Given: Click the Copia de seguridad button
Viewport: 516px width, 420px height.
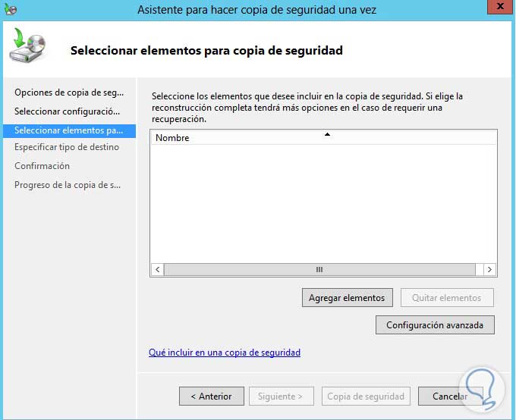Looking at the screenshot, I should pos(366,396).
